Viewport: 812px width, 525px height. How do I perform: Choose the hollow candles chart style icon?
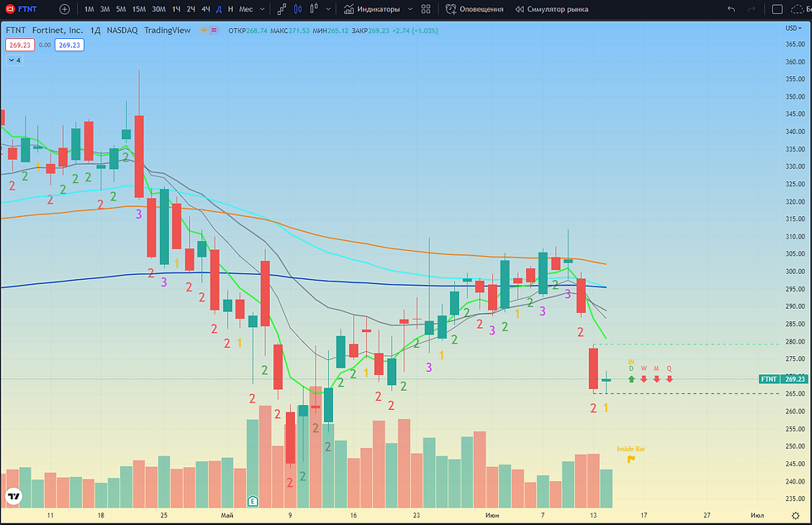point(314,9)
